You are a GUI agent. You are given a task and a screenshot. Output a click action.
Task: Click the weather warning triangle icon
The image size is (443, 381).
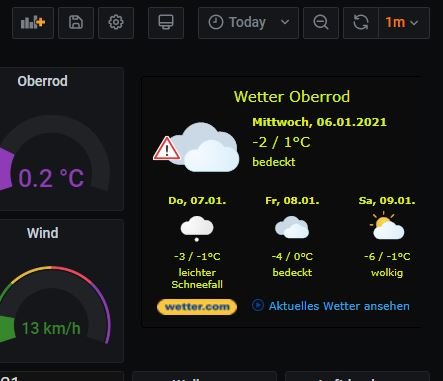pos(167,149)
